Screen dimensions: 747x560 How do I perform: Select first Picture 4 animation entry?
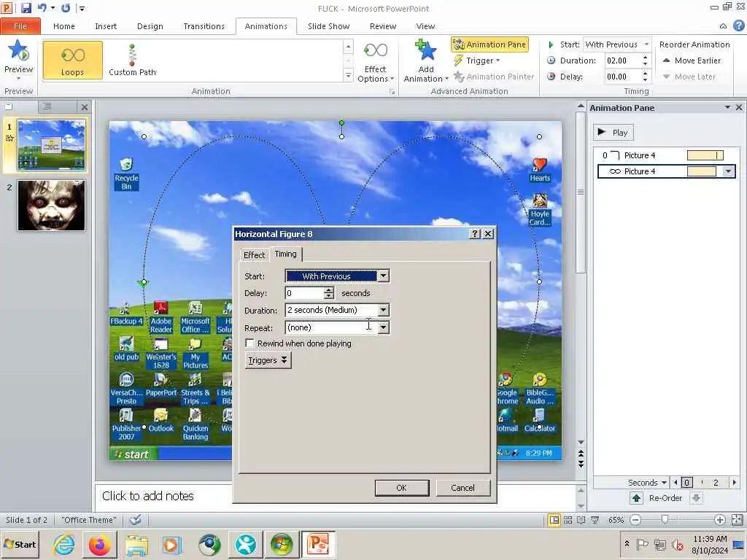click(666, 155)
